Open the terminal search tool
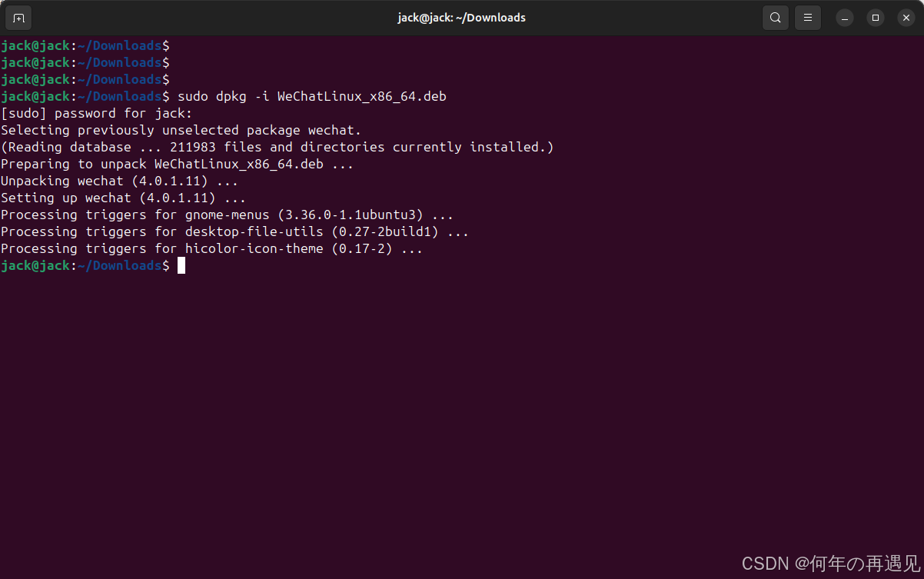Image resolution: width=924 pixels, height=579 pixels. pos(776,18)
